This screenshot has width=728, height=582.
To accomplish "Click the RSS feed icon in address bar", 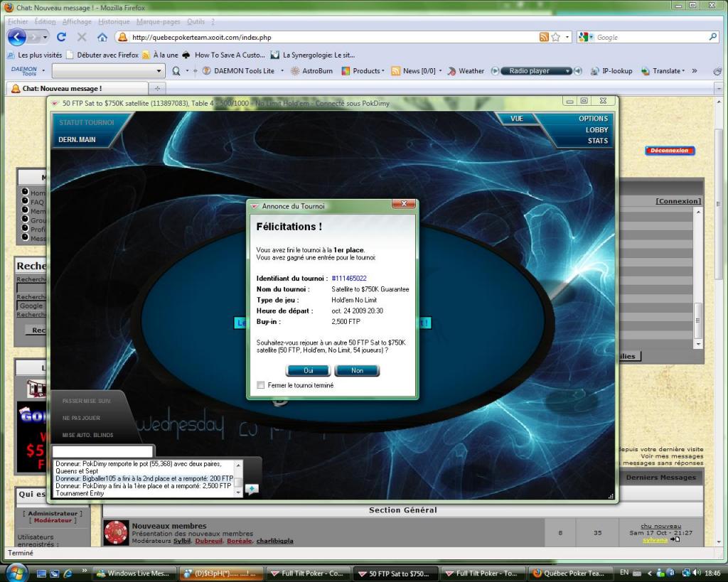I will click(x=544, y=37).
